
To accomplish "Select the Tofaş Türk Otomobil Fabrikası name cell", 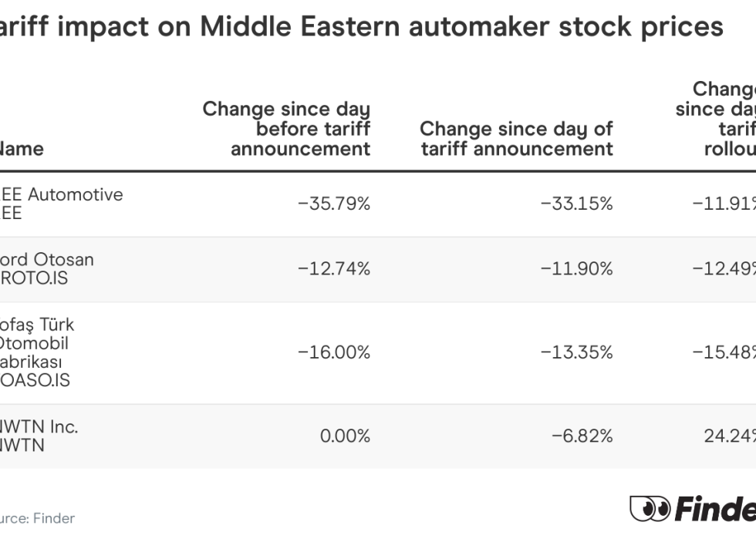I will click(x=37, y=352).
